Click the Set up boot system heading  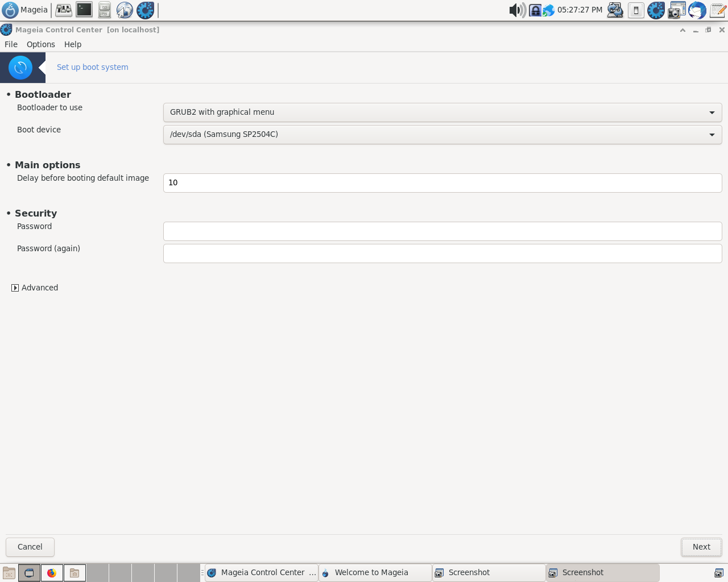[93, 67]
